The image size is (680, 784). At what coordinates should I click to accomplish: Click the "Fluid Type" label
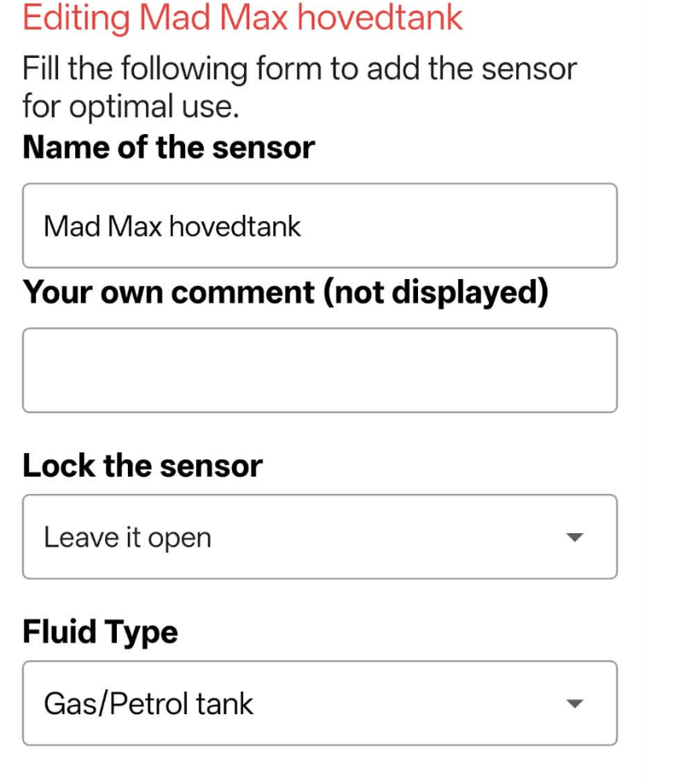coord(100,631)
